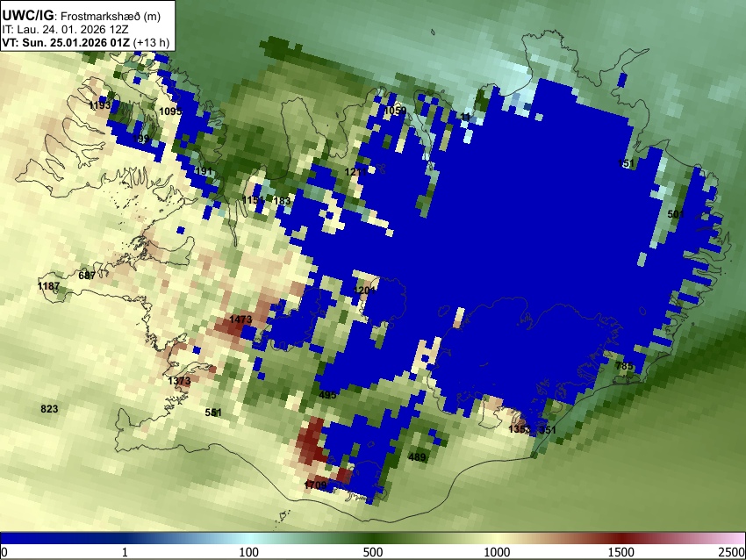Click the '(+13 h)' forecast offset text

point(151,42)
